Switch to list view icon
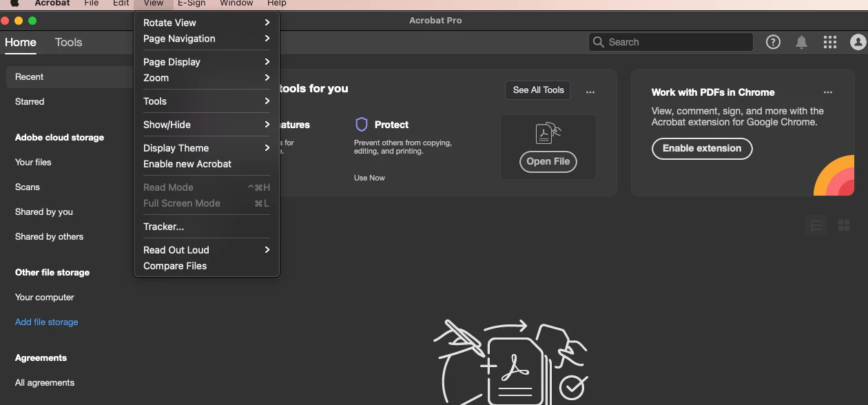 [816, 225]
